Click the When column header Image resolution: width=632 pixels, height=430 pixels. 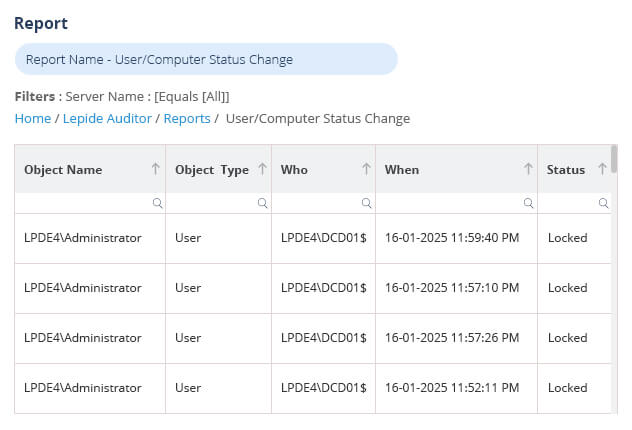(x=456, y=169)
